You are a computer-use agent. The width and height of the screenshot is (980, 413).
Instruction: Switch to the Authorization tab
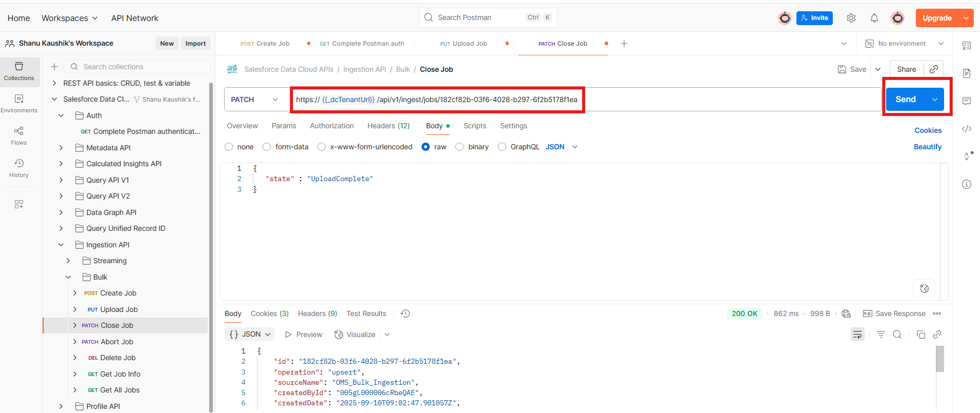331,126
